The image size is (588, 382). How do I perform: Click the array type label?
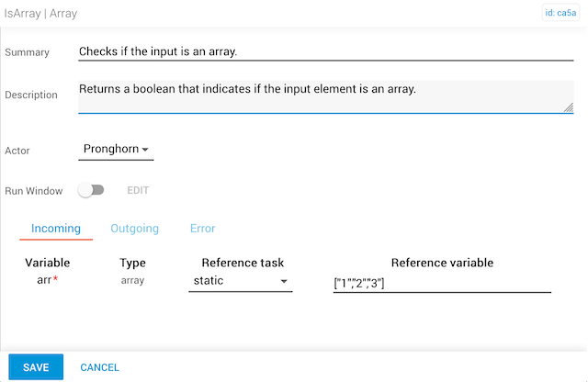coord(133,281)
